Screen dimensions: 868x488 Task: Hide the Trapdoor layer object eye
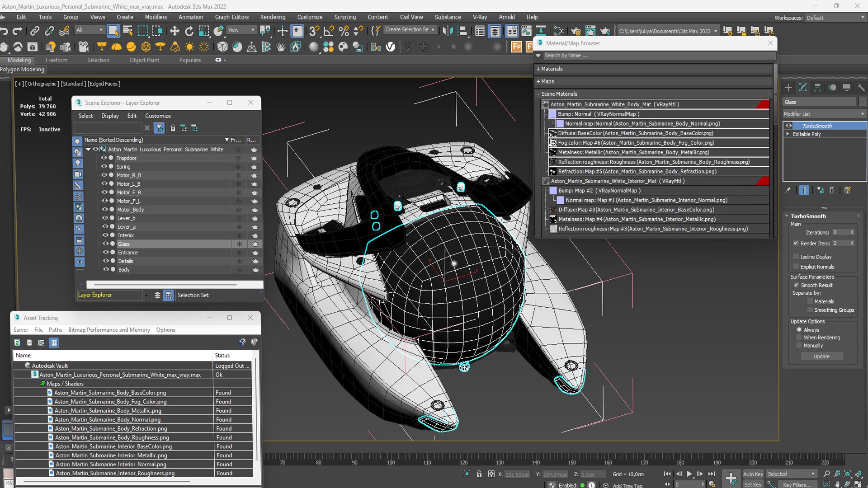point(104,158)
